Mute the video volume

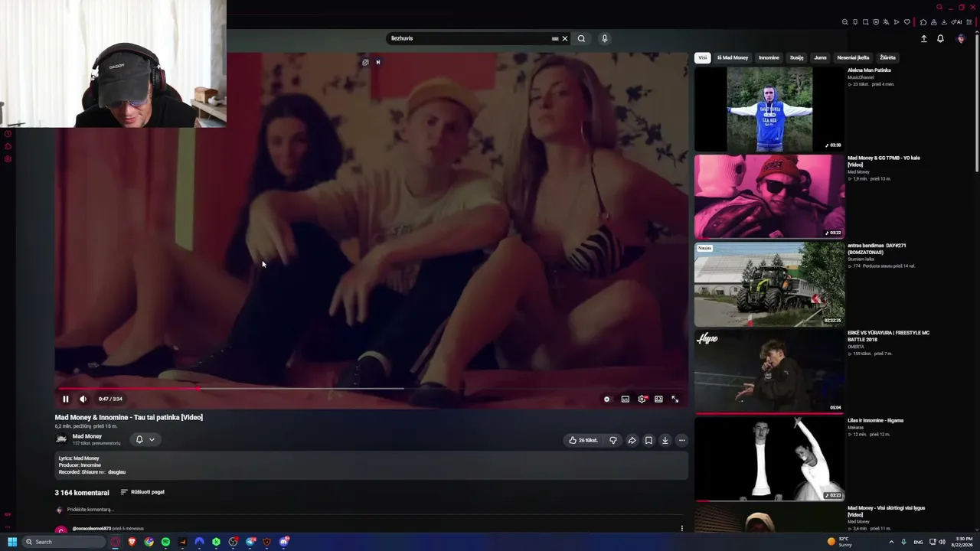[83, 399]
